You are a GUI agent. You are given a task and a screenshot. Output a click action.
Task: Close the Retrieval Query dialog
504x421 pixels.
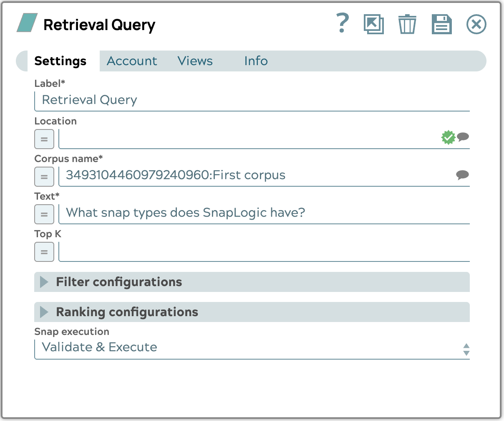coord(476,24)
